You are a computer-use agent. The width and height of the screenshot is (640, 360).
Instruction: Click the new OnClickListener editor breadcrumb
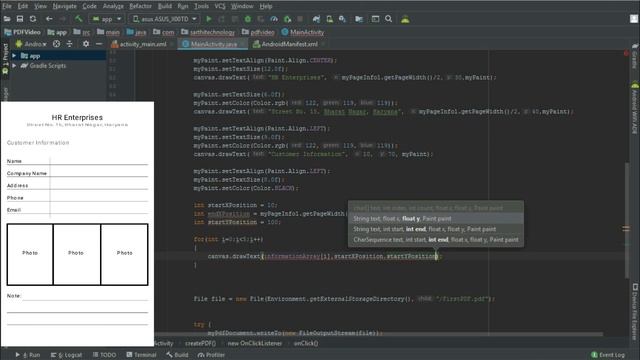[x=255, y=343]
